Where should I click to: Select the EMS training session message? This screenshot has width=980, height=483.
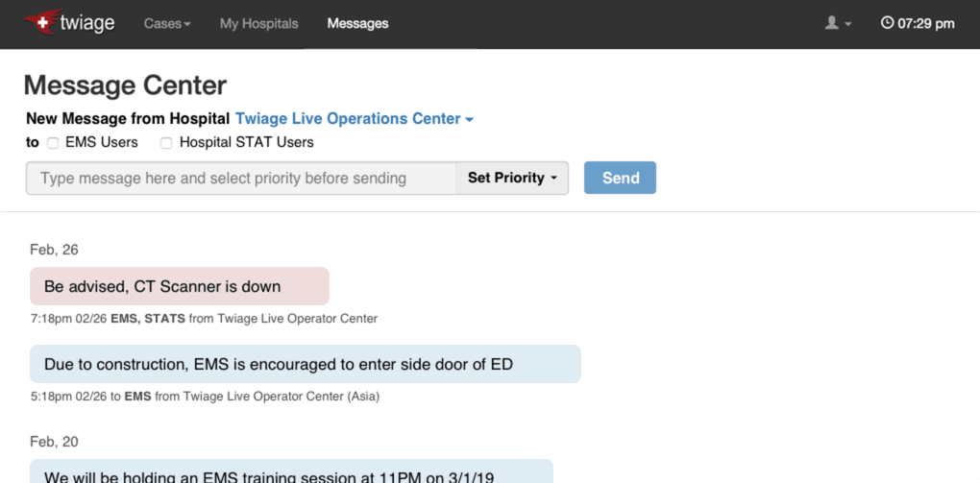tap(291, 474)
